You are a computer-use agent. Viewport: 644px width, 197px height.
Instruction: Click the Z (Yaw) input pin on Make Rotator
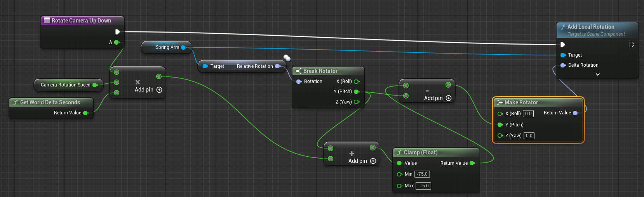click(500, 135)
